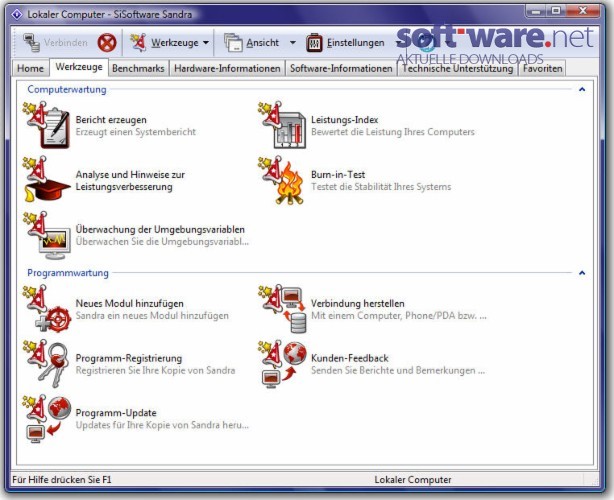Click the Verbinden computer icon in toolbar
Screen dimensions: 614x500
(31, 43)
